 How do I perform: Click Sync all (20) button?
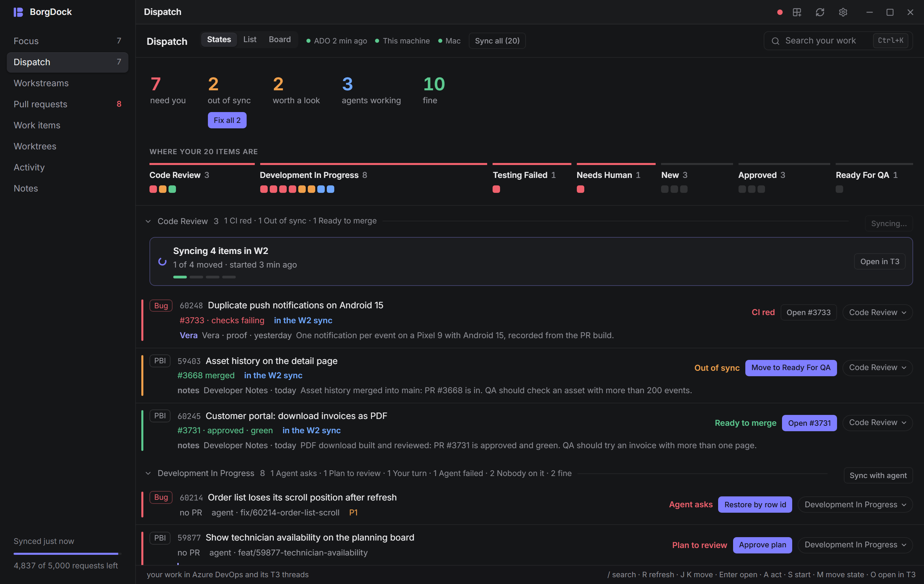coord(497,41)
